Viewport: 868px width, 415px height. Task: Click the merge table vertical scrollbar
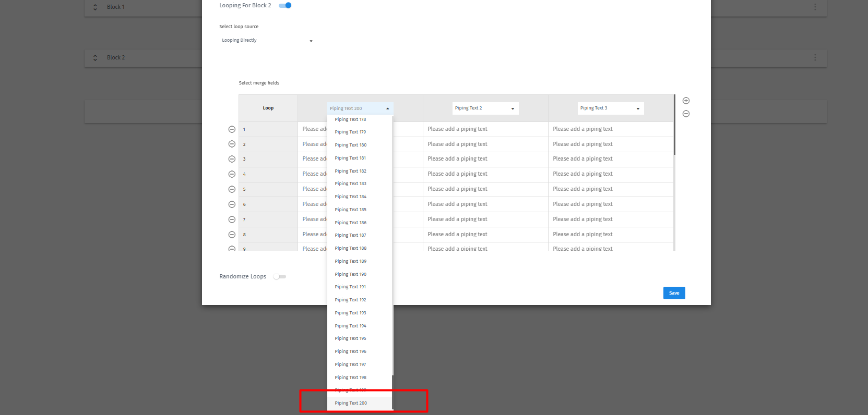(674, 125)
